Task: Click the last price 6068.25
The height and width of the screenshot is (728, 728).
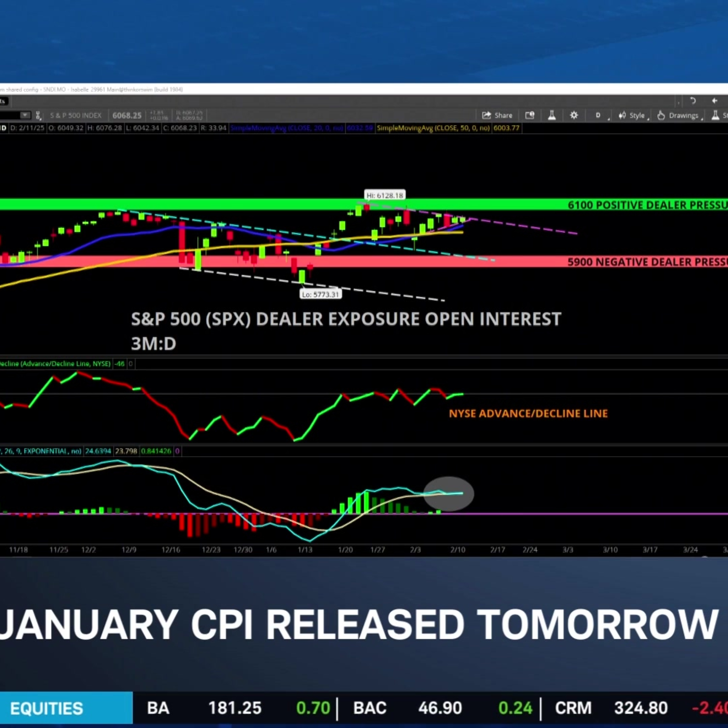Action: tap(127, 115)
